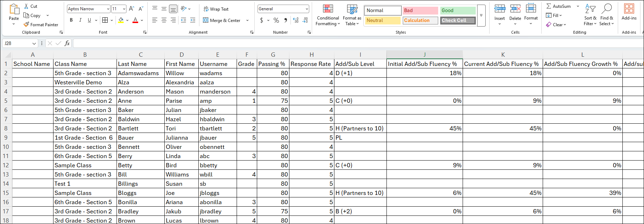Open Conditional Formatting menu
This screenshot has width=644, height=224.
328,15
